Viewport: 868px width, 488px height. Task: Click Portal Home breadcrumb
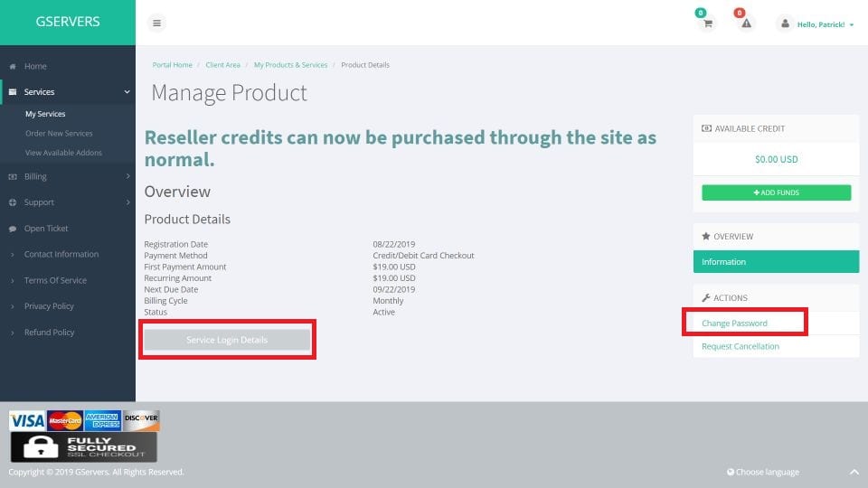(172, 65)
